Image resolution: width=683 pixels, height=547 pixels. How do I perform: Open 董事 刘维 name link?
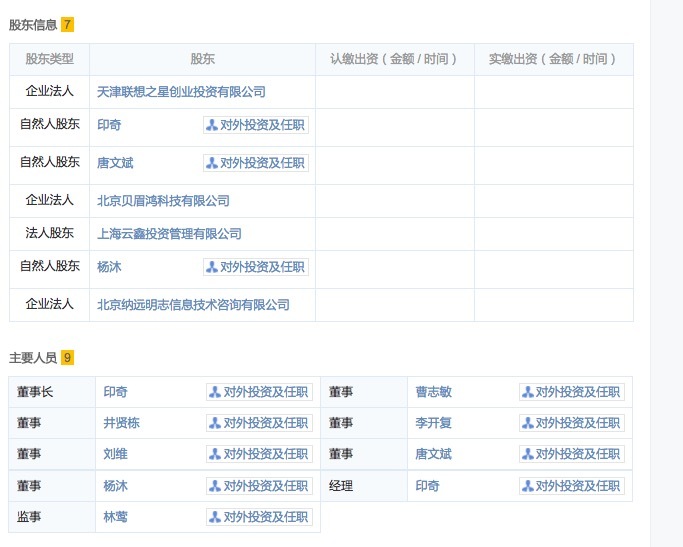[115, 454]
